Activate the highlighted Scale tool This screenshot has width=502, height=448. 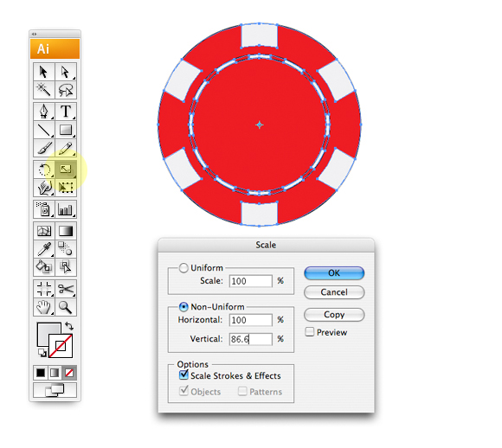[x=66, y=170]
